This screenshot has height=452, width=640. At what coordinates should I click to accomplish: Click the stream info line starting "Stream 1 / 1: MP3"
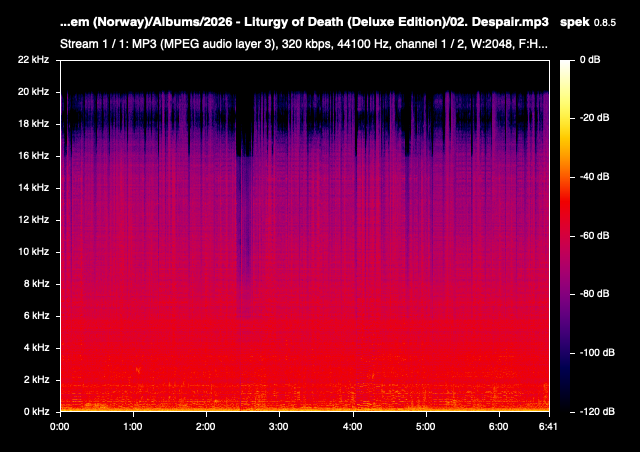(x=304, y=44)
